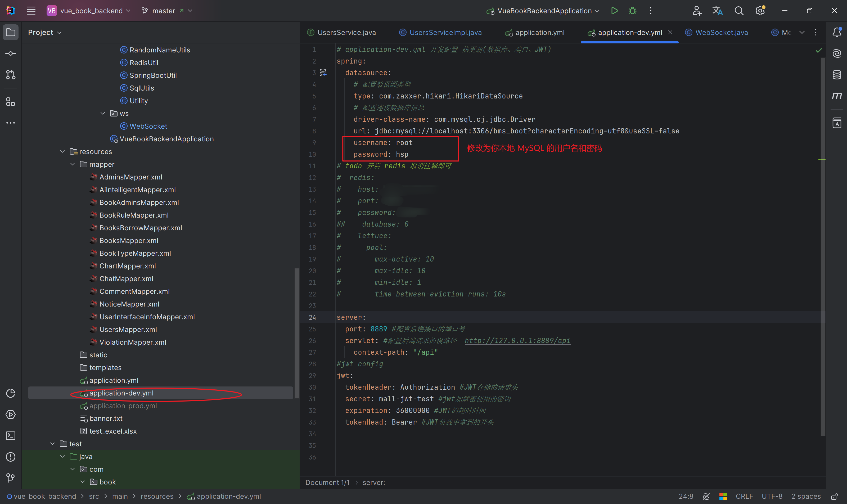Switch to the application.yml tab

tap(539, 33)
